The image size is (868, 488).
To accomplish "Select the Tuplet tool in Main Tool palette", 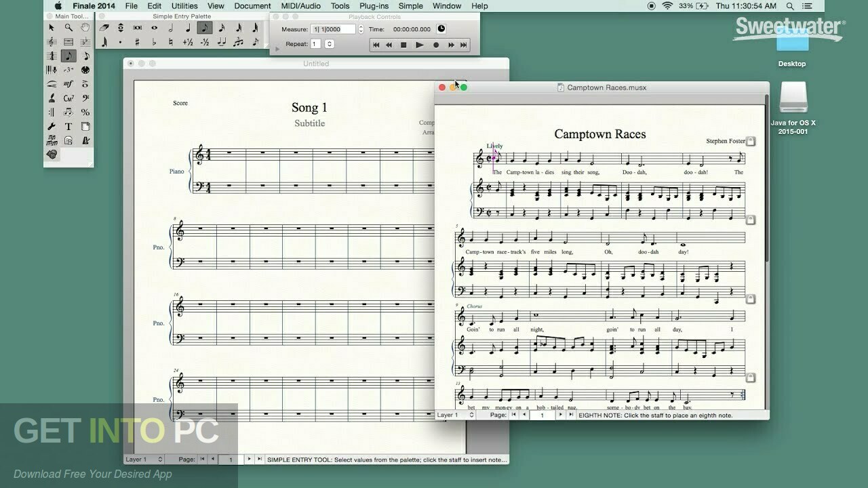I will [x=68, y=70].
